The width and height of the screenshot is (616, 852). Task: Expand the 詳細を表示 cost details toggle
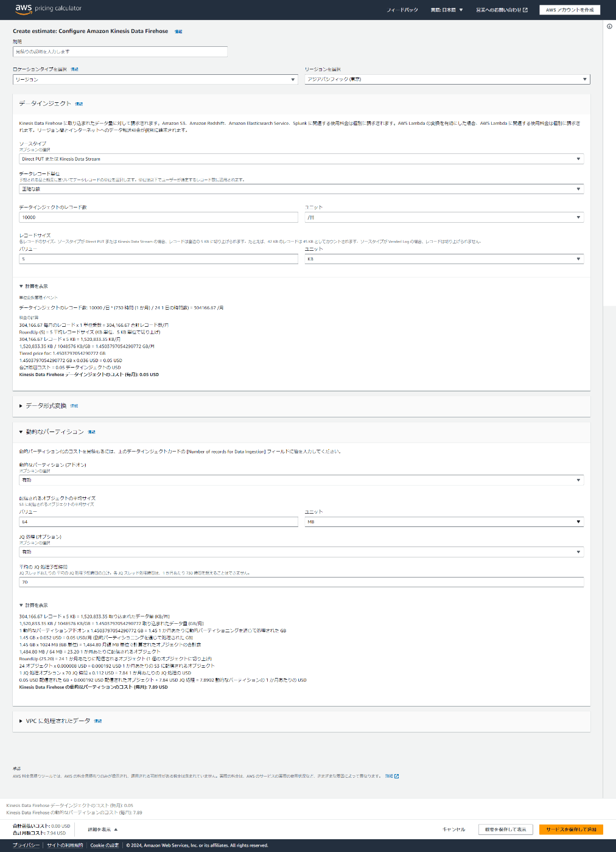[102, 829]
